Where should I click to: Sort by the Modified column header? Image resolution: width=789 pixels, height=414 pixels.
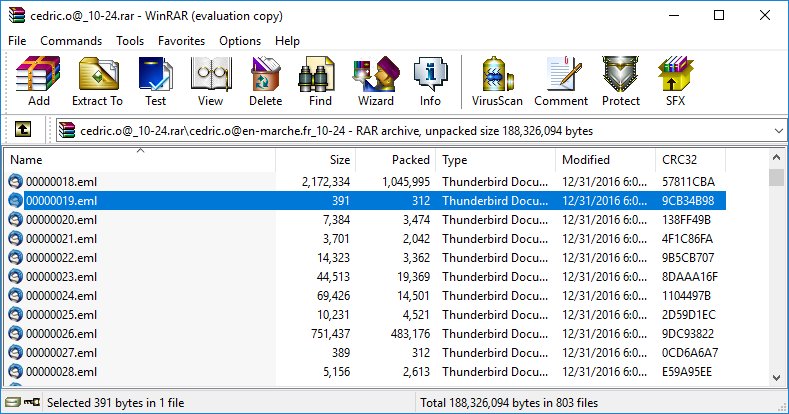coord(605,160)
